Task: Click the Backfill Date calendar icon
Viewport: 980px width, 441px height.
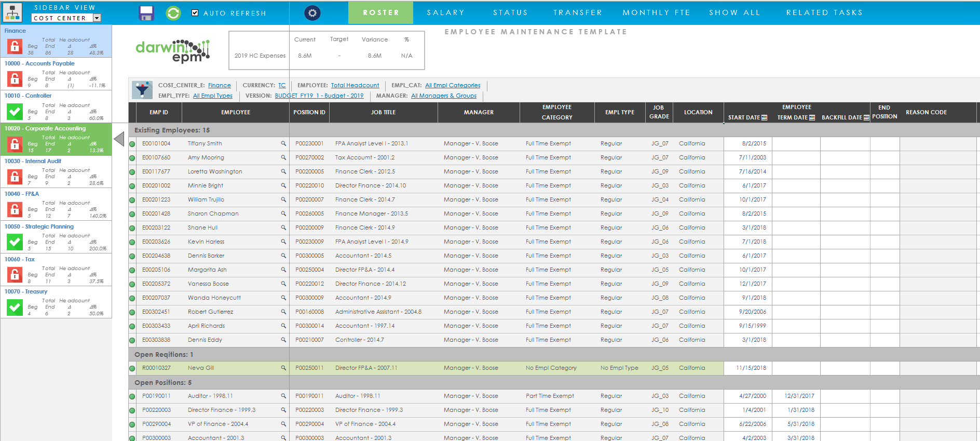Action: coord(866,118)
